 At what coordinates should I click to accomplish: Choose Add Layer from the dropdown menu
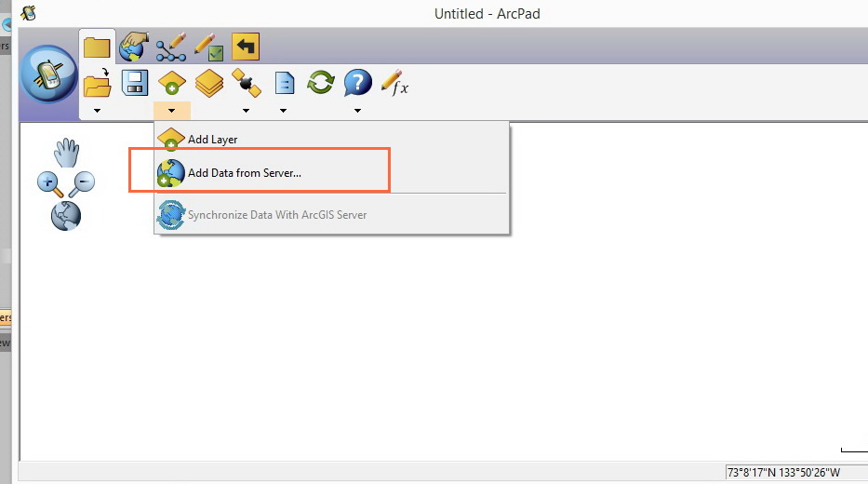click(331, 139)
